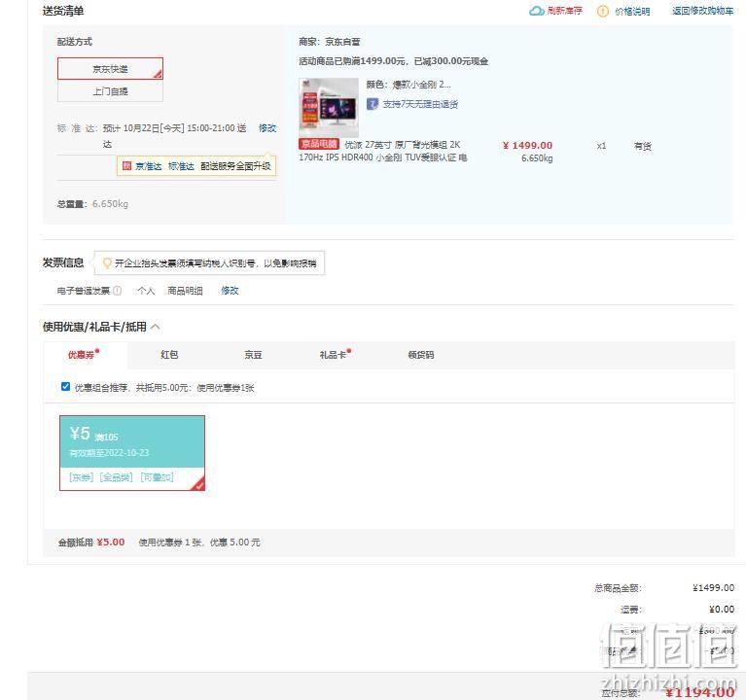
Task: Click 商家：京东自营 merchant text
Action: 329,42
